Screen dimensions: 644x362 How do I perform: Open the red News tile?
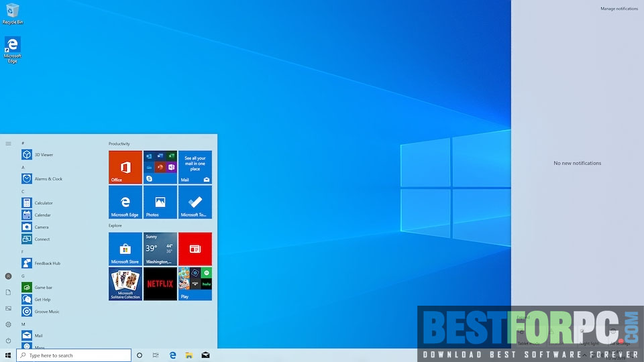(x=195, y=249)
